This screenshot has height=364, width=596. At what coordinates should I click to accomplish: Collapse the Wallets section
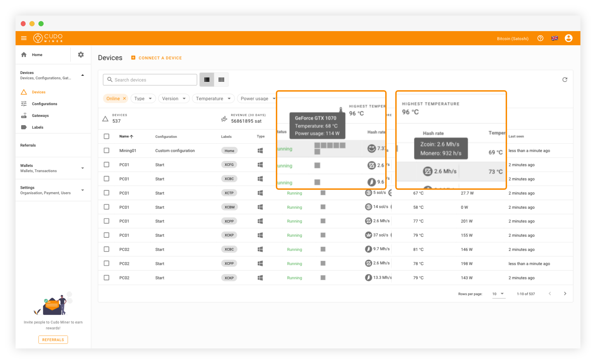click(x=82, y=168)
